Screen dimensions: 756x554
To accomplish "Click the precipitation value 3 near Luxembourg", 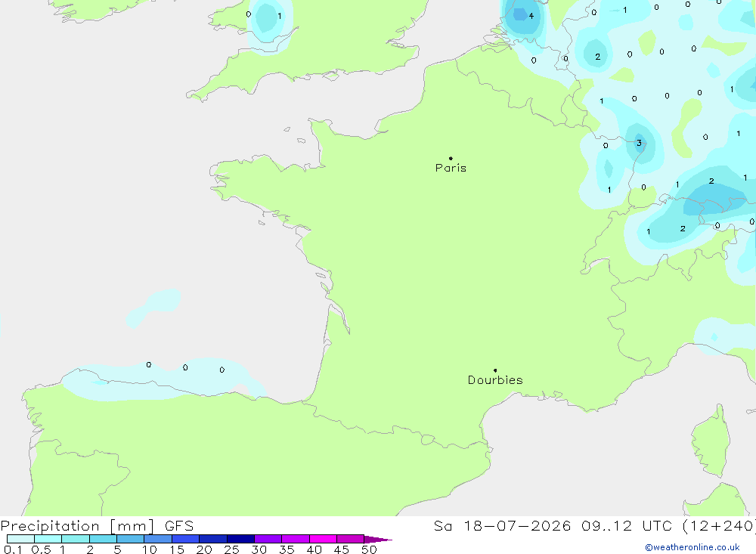I will [640, 143].
